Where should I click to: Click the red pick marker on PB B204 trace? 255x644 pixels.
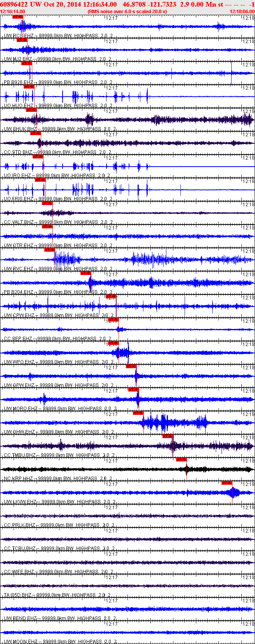click(x=86, y=273)
